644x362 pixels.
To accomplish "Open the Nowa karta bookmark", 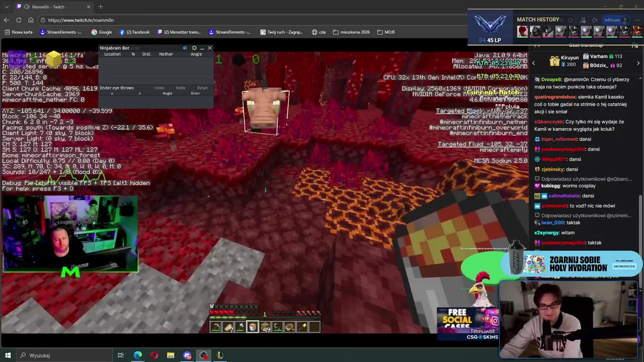I will coord(19,32).
